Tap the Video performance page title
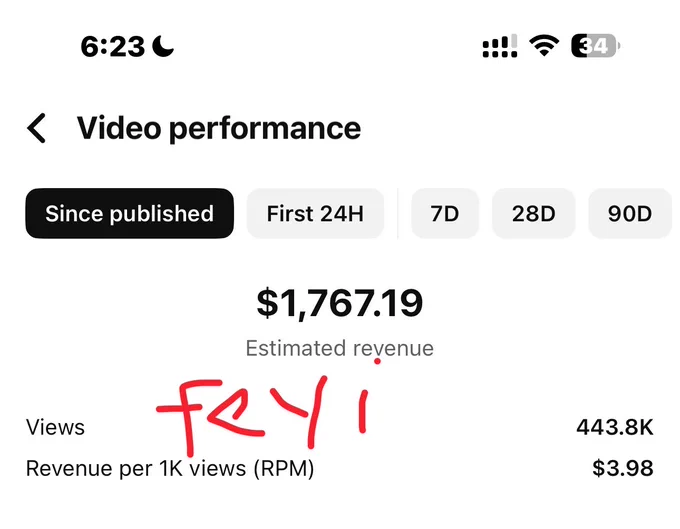The image size is (680, 529). [219, 128]
